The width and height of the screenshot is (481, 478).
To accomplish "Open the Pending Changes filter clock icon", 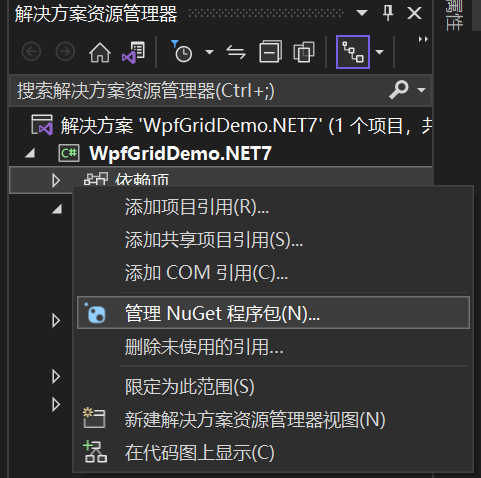I will [182, 52].
